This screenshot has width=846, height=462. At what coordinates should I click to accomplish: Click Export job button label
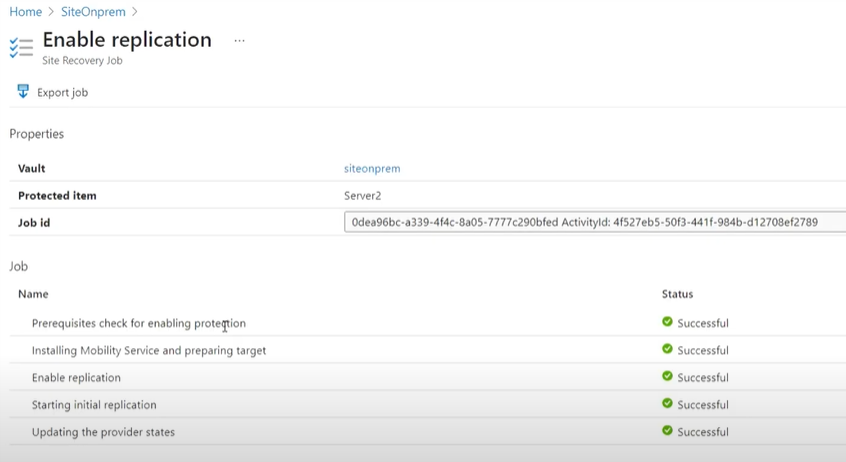(63, 92)
